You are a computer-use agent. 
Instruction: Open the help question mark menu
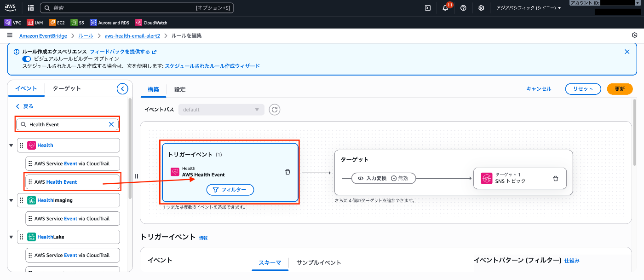(463, 8)
